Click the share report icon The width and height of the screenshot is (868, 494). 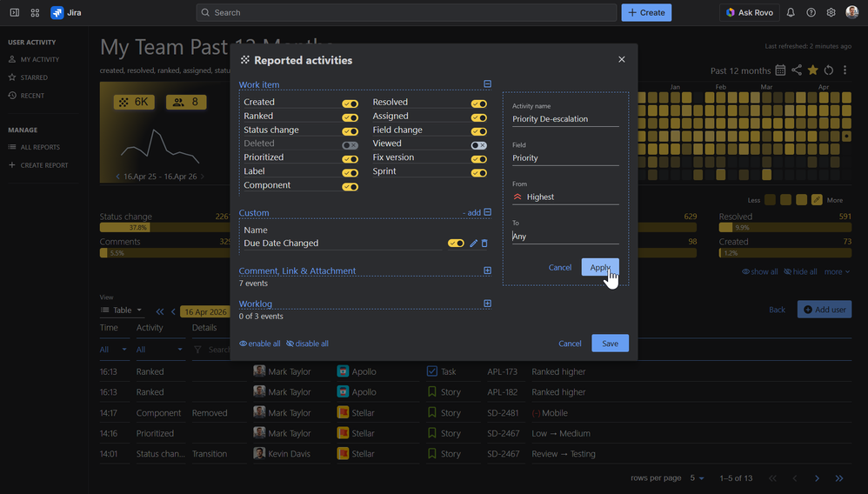[x=797, y=70]
